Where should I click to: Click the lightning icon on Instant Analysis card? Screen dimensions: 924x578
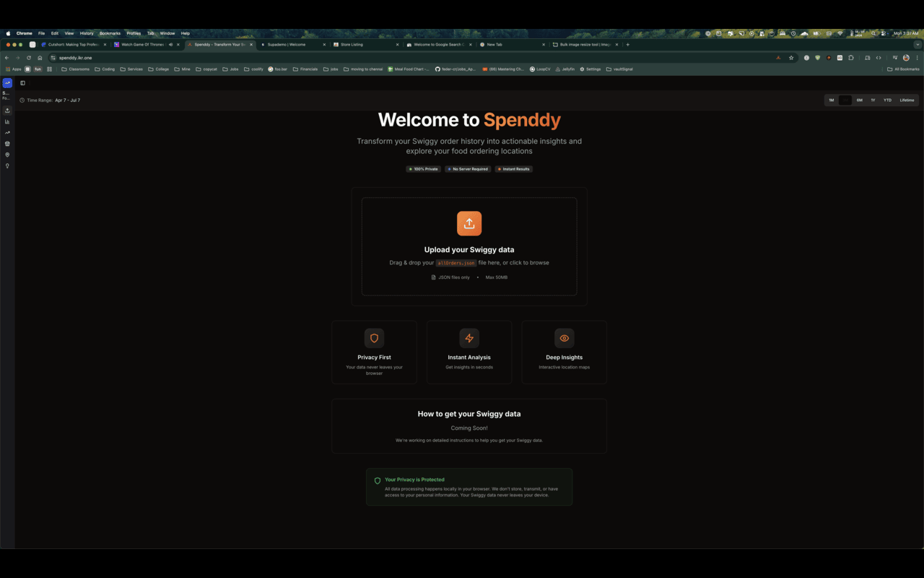point(469,338)
